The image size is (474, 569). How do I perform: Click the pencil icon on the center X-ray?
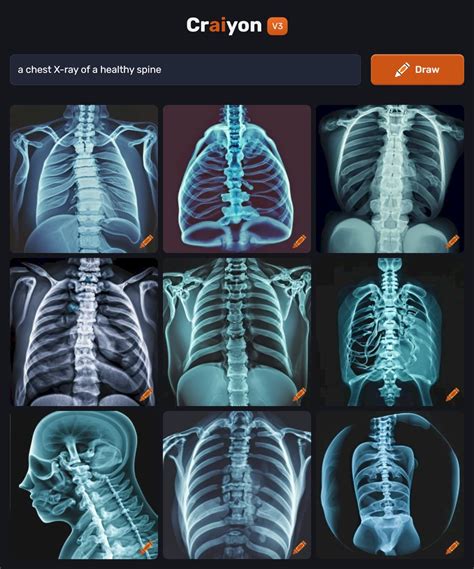click(299, 394)
